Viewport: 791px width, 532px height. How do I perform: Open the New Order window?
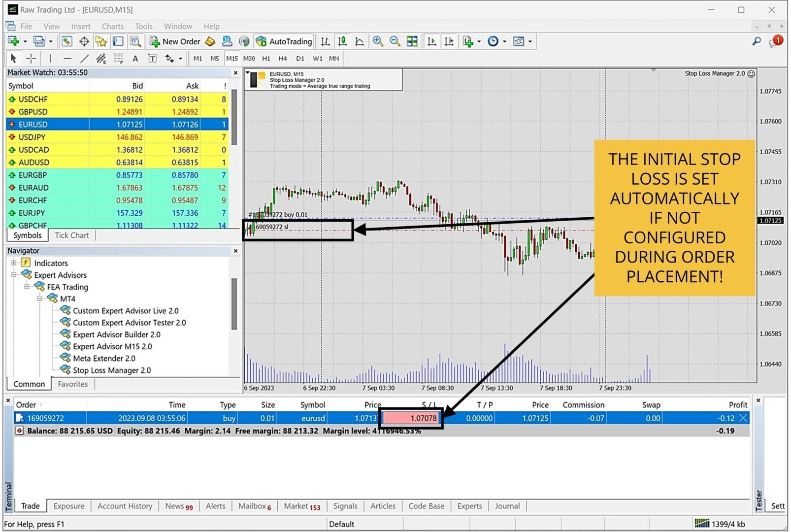coord(175,41)
